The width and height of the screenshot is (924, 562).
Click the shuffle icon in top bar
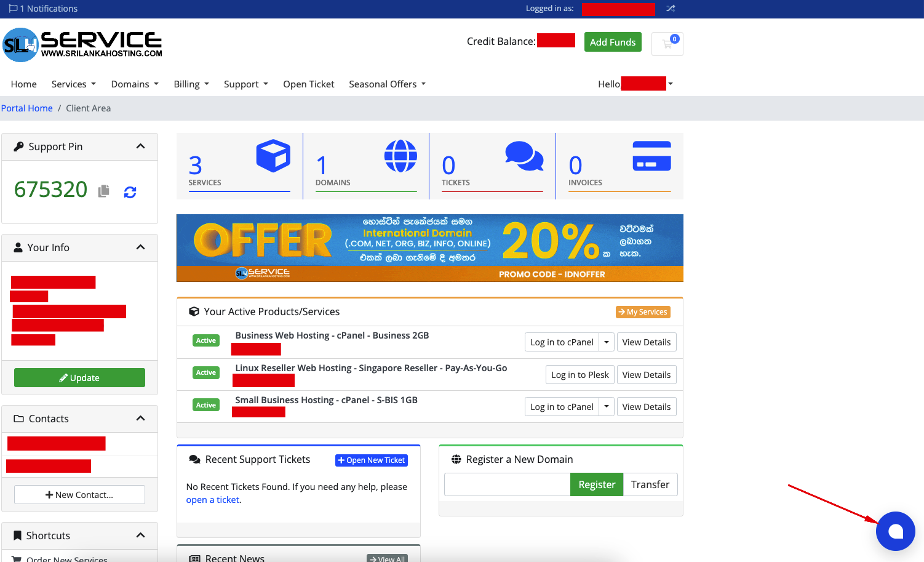[671, 9]
